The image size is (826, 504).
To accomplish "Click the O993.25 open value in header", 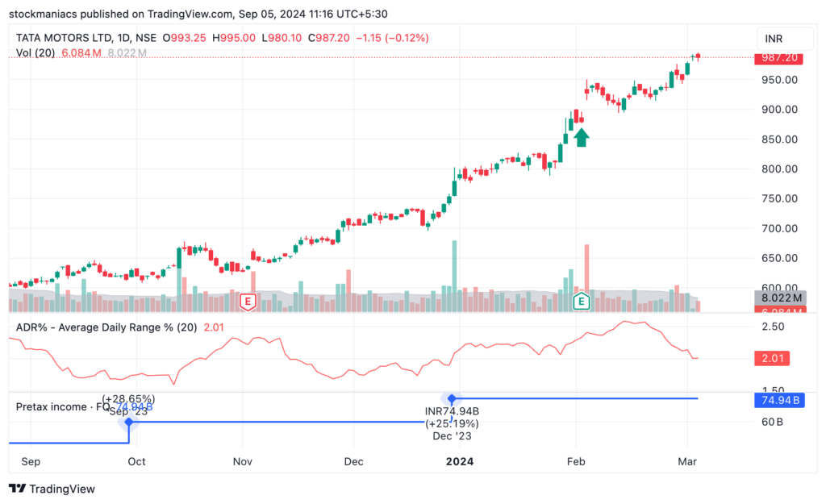I will (184, 38).
